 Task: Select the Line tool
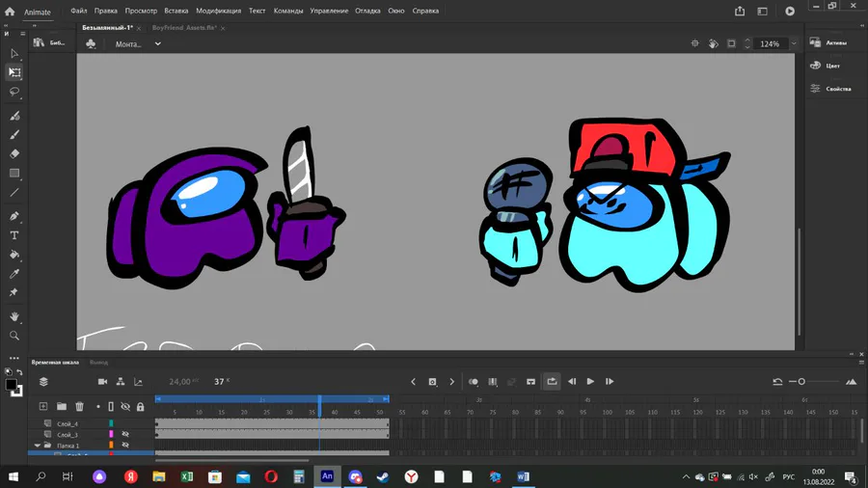pyautogui.click(x=14, y=193)
